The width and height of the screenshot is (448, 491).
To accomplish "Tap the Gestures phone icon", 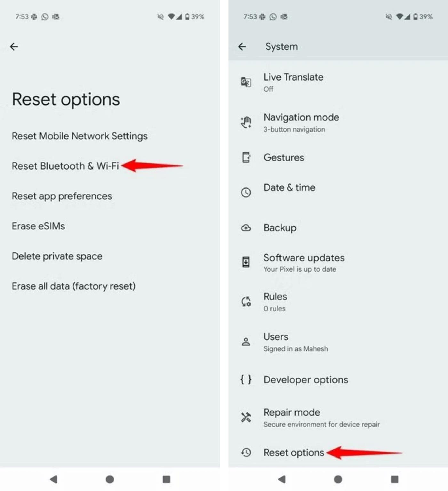I will click(x=246, y=158).
